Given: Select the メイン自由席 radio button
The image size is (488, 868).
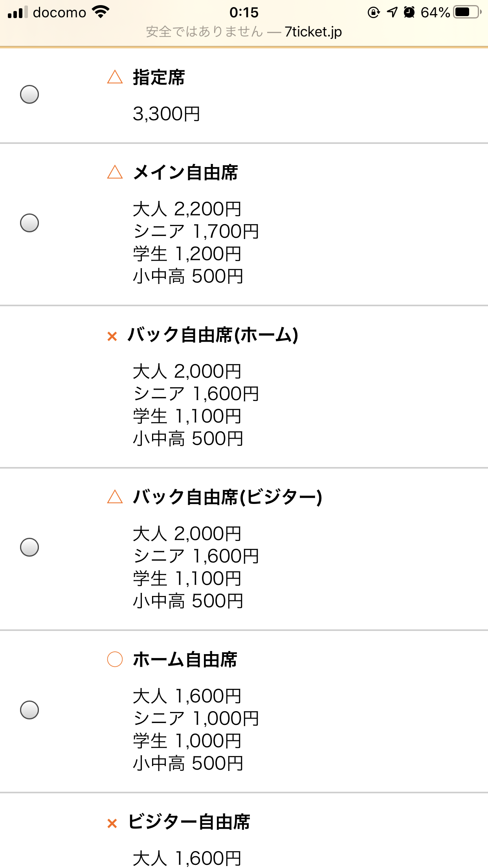Looking at the screenshot, I should 29,223.
